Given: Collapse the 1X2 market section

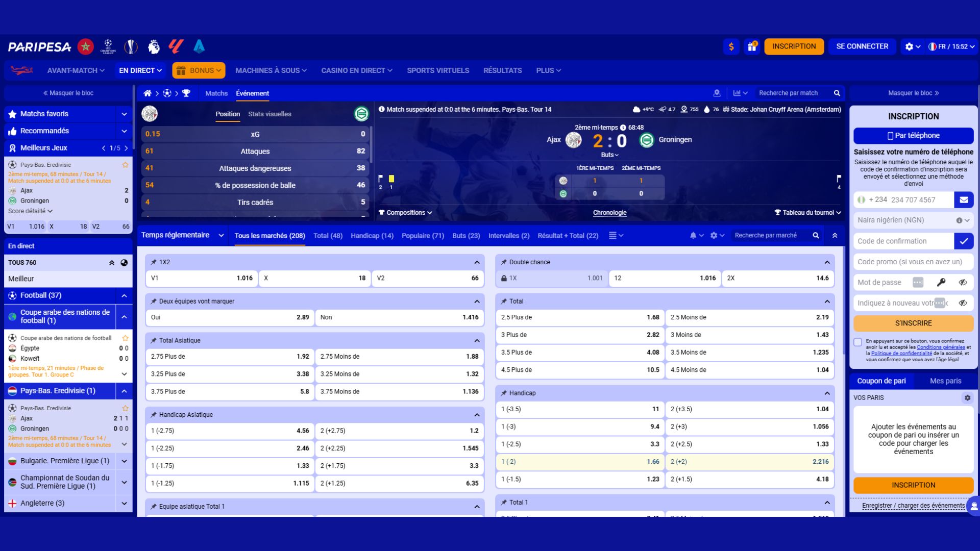Looking at the screenshot, I should (477, 262).
